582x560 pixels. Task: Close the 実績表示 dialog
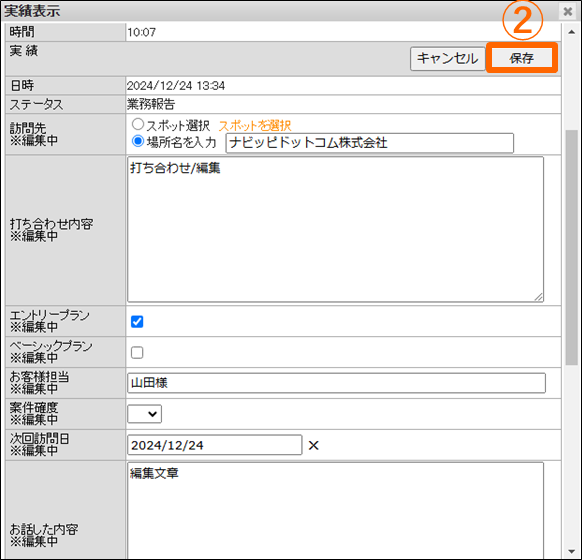click(568, 12)
